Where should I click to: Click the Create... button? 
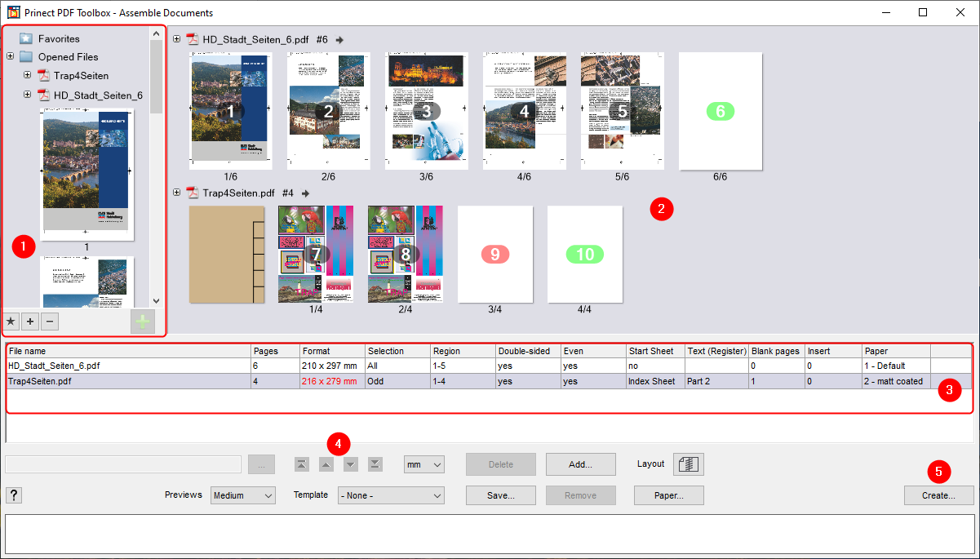[938, 495]
